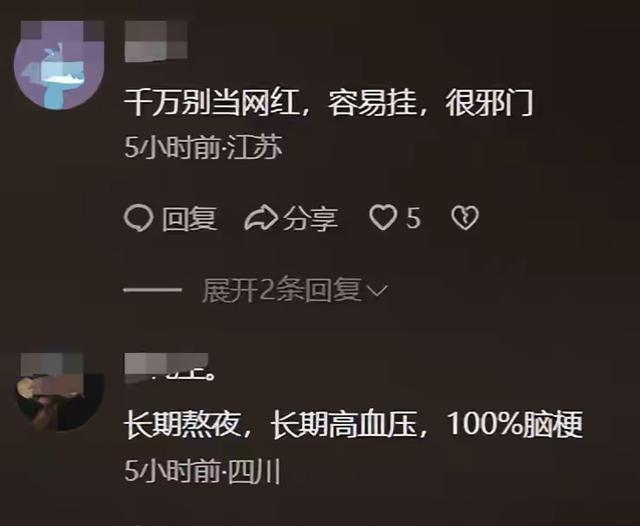Dislike the comment using the broken heart icon
The height and width of the screenshot is (526, 640).
465,218
